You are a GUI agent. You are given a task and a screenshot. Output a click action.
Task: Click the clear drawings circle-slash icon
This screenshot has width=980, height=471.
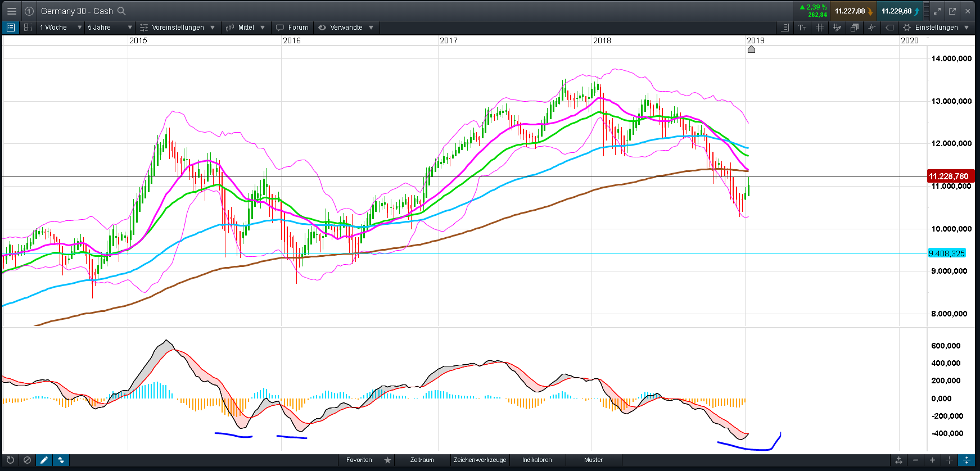coord(26,460)
